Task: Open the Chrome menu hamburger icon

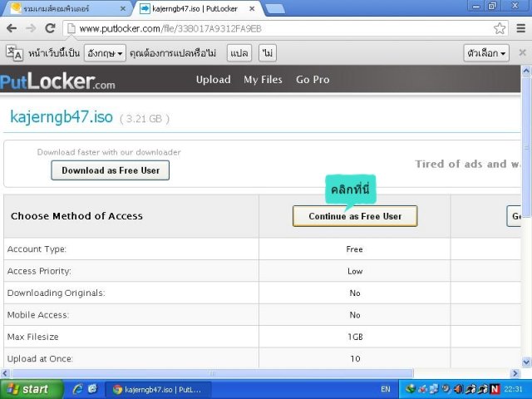Action: tap(521, 28)
